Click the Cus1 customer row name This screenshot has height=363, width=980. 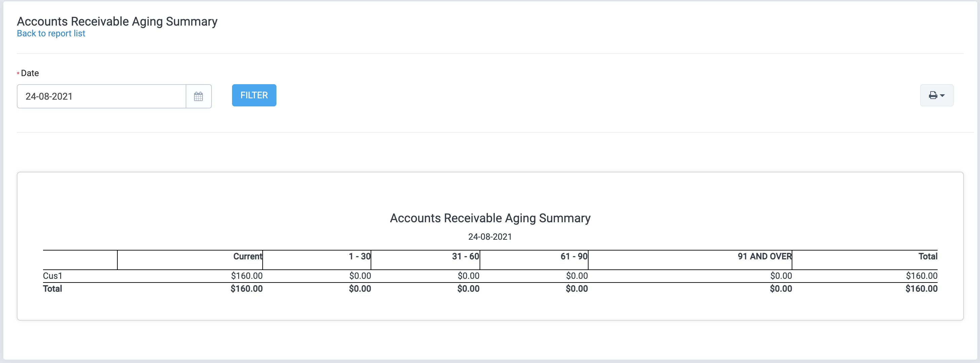pos(52,276)
